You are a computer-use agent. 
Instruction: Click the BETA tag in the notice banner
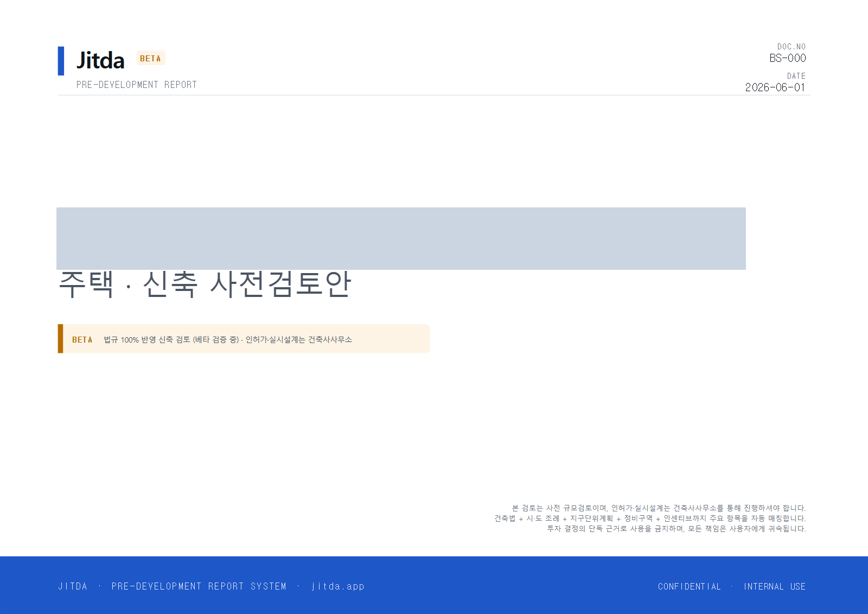point(82,340)
